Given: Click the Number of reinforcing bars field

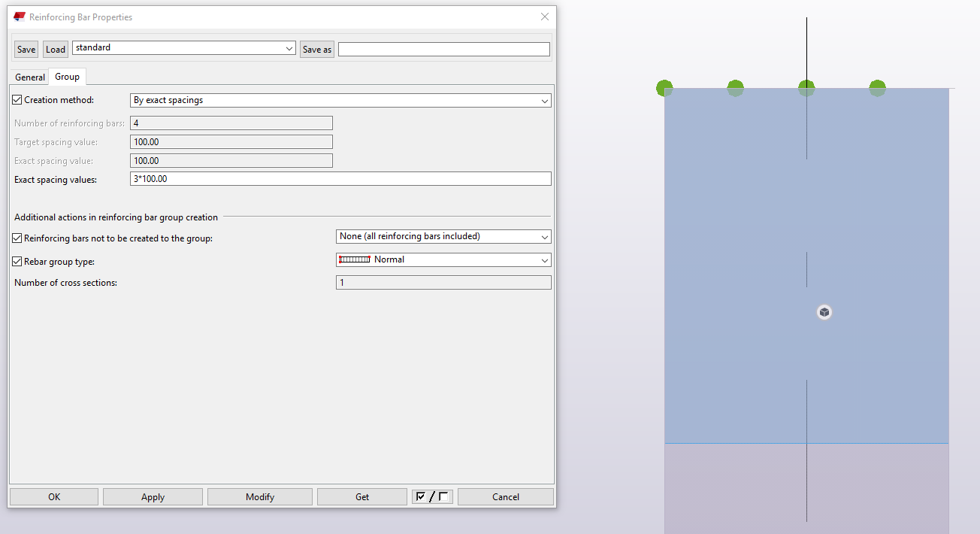Looking at the screenshot, I should pos(231,123).
